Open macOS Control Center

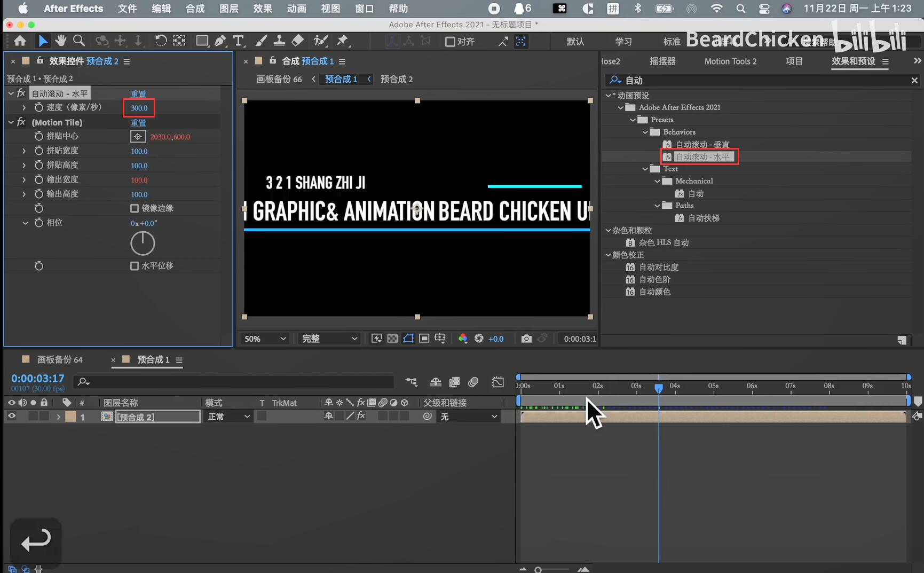[x=764, y=9]
